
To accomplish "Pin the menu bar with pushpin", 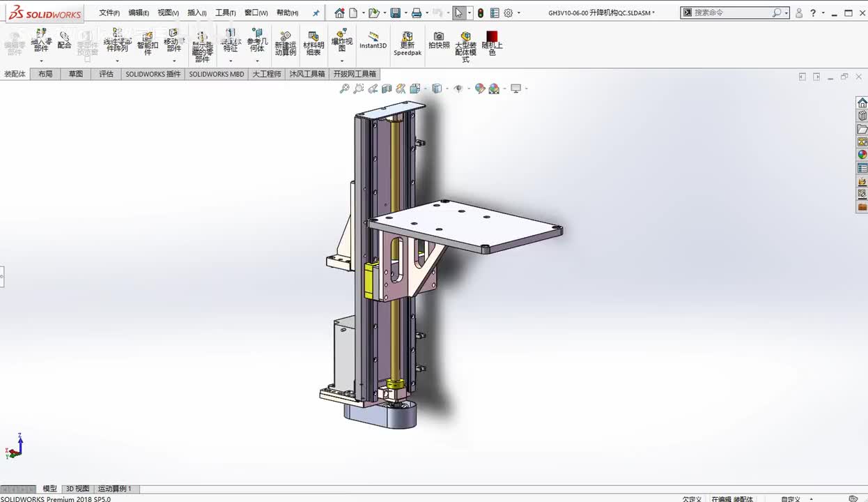I will click(316, 13).
